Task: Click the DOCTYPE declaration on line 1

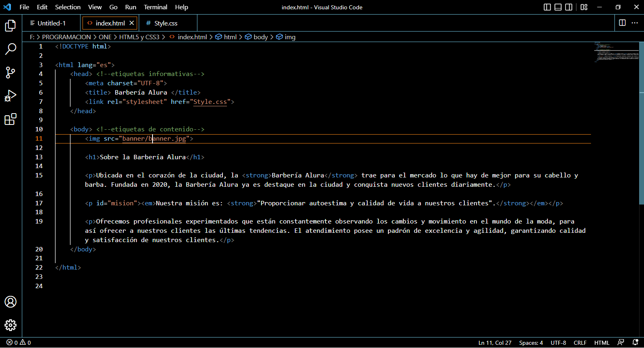Action: [x=83, y=46]
